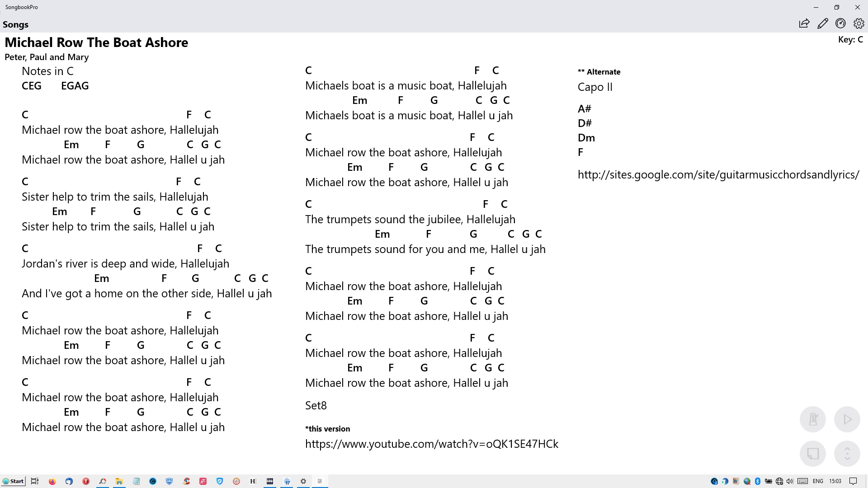This screenshot has width=868, height=488.
Task: Click the CEG notes text
Action: (32, 86)
